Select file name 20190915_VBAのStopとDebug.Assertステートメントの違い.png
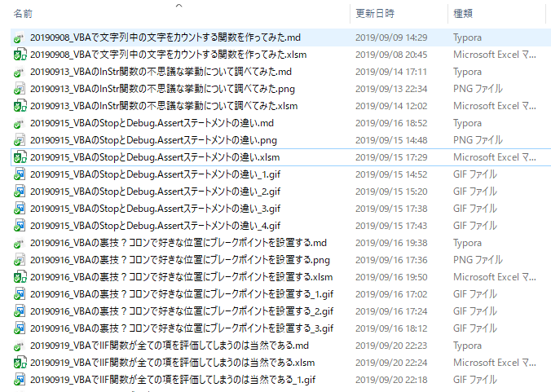The height and width of the screenshot is (392, 551). 153,140
